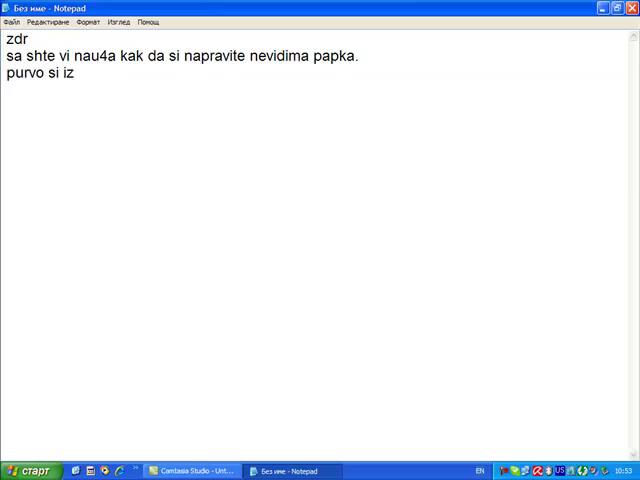Image resolution: width=640 pixels, height=480 pixels.
Task: Open the Помощ menu
Action: 148,22
